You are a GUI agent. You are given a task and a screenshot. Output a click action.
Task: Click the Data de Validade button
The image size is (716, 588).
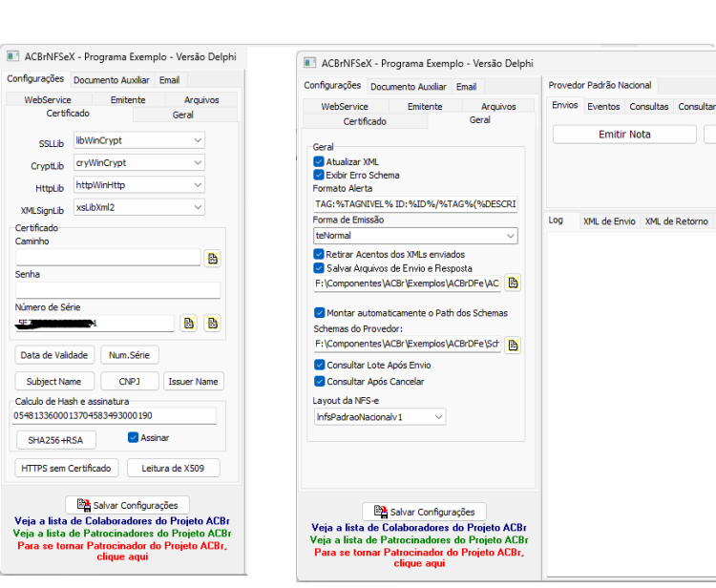(x=54, y=355)
